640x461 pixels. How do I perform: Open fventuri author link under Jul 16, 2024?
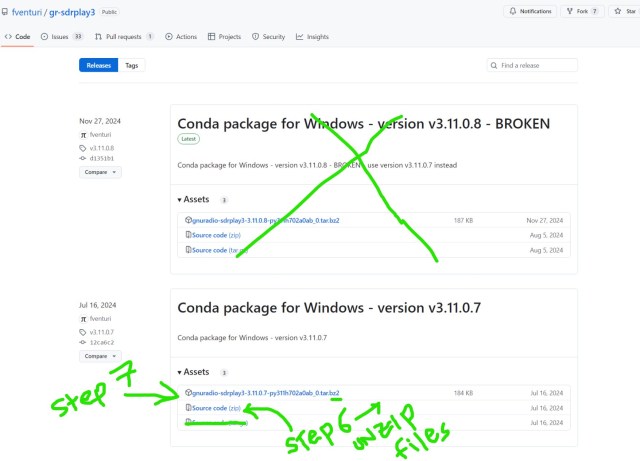tap(100, 318)
